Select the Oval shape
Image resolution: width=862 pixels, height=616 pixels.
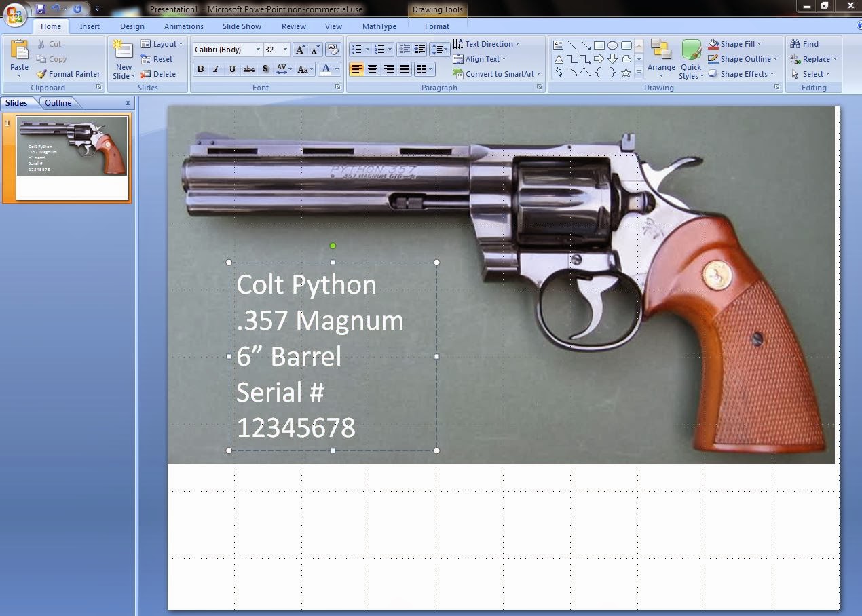(612, 45)
